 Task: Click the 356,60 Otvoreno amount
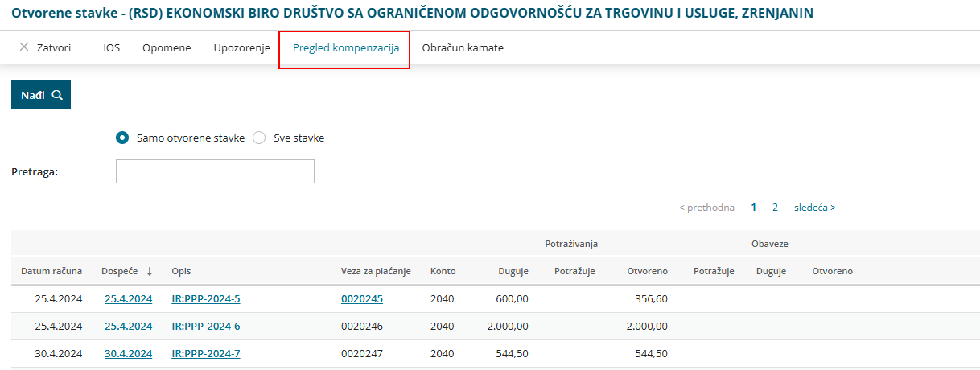point(651,299)
